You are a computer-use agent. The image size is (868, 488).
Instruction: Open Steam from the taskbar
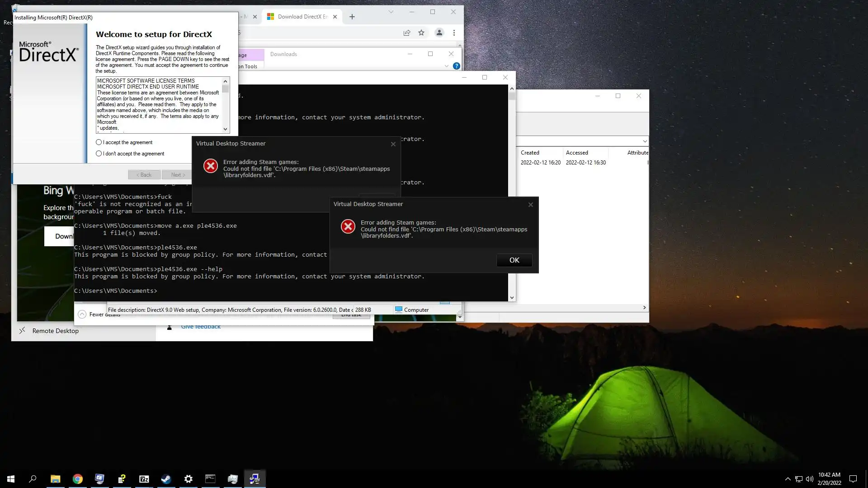click(x=166, y=479)
